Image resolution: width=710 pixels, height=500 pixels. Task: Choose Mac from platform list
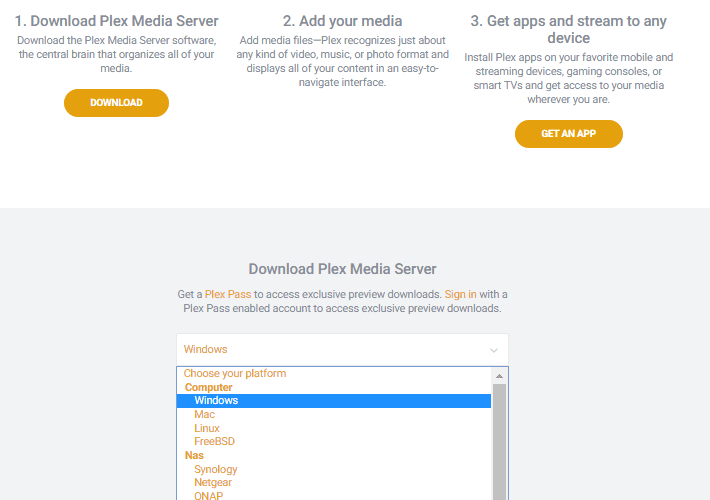[x=334, y=414]
